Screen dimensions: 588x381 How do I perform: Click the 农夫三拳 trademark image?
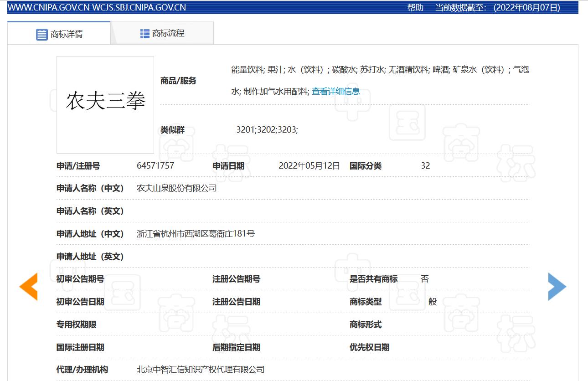(105, 104)
